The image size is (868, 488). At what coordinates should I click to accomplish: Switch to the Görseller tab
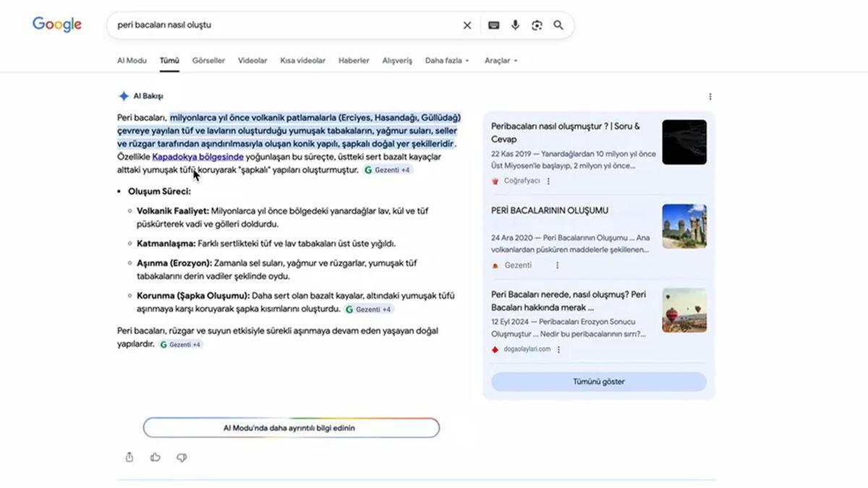click(x=208, y=61)
